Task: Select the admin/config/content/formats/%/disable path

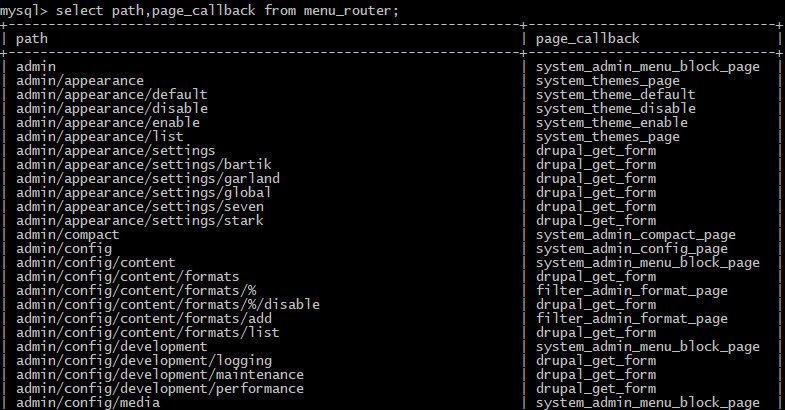Action: [x=160, y=304]
